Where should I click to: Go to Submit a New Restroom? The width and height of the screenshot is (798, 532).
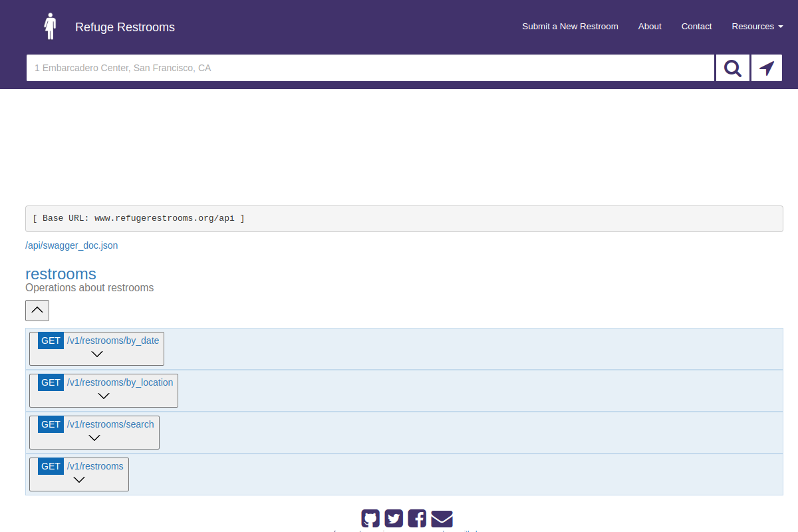570,27
